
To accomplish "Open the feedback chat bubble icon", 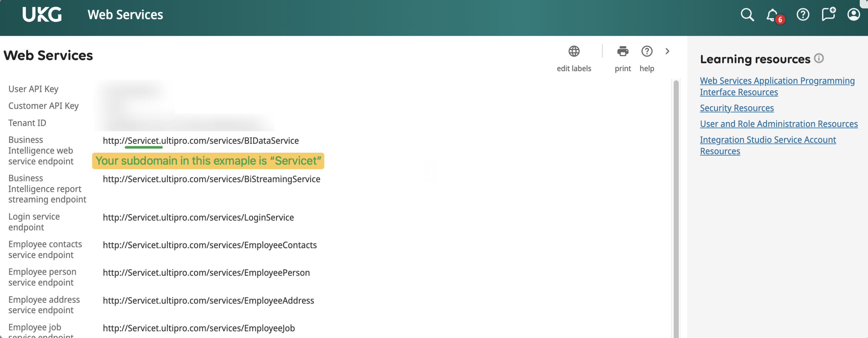I will (828, 14).
